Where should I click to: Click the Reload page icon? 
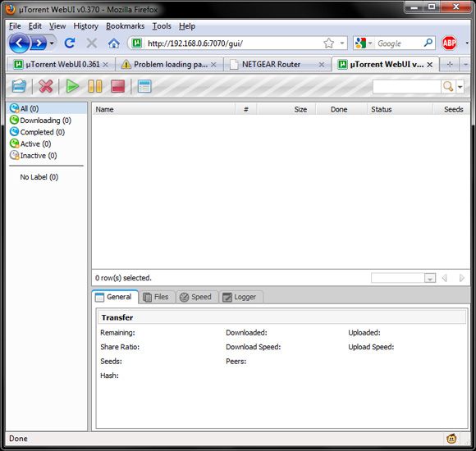pos(70,43)
